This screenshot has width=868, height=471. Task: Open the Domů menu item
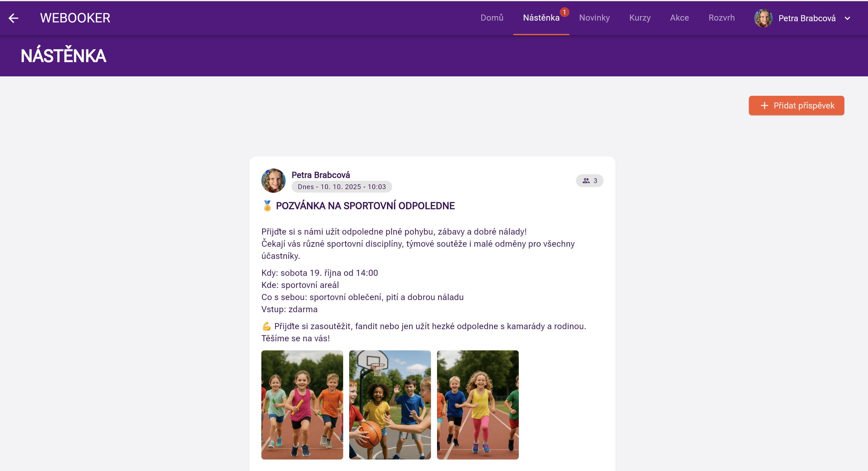tap(492, 18)
